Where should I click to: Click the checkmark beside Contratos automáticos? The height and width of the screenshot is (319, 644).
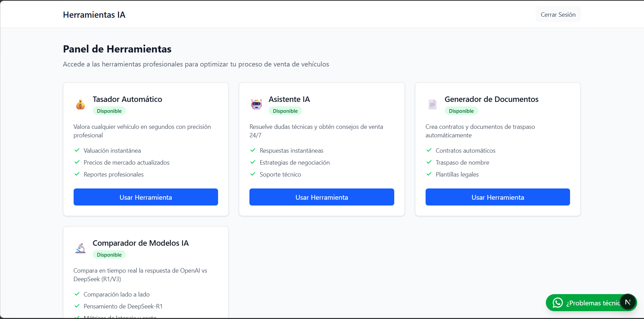(429, 150)
